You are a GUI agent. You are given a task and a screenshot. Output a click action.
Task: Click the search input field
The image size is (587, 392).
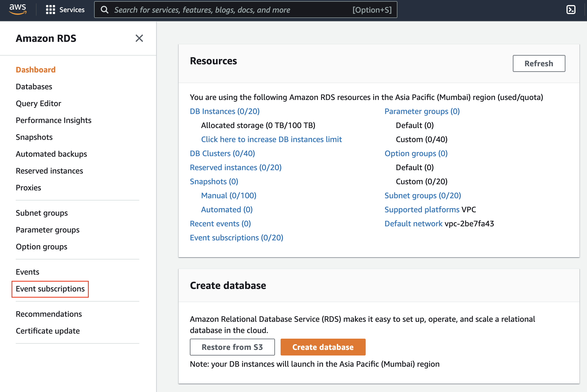click(225, 10)
